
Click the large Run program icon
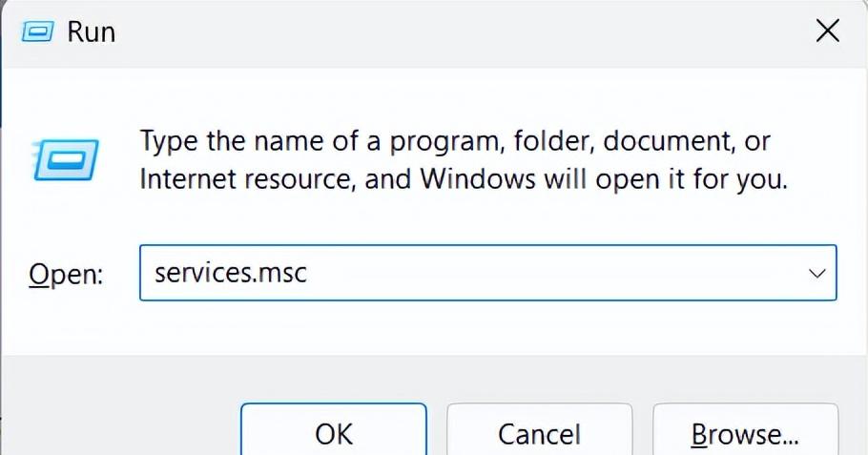coord(65,160)
